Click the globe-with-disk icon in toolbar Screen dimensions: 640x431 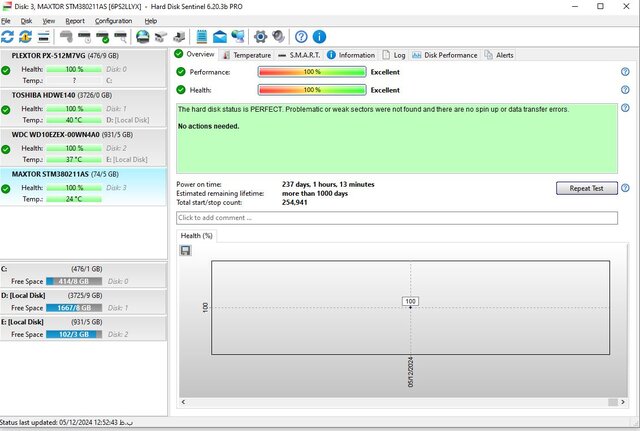(143, 37)
